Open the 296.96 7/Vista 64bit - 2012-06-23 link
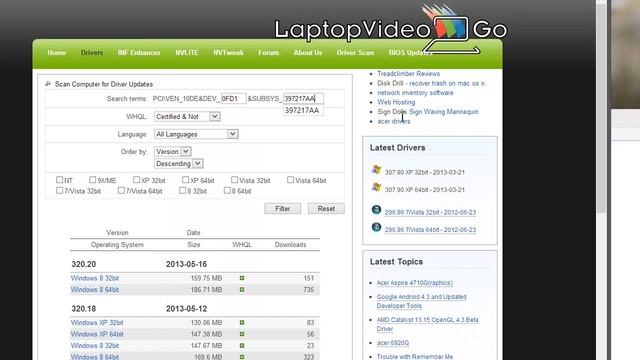This screenshot has height=360, width=640. 430,230
